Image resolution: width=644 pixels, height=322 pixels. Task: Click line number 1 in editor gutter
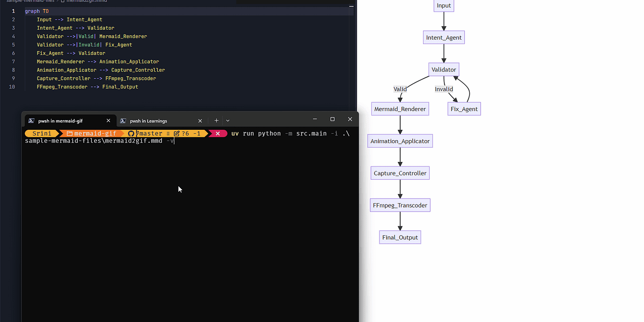pos(13,11)
